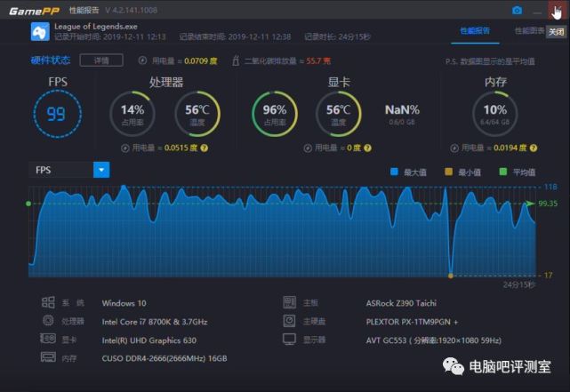Viewport: 570px width, 392px height.
Task: Click the camera screenshot icon
Action: (x=517, y=11)
